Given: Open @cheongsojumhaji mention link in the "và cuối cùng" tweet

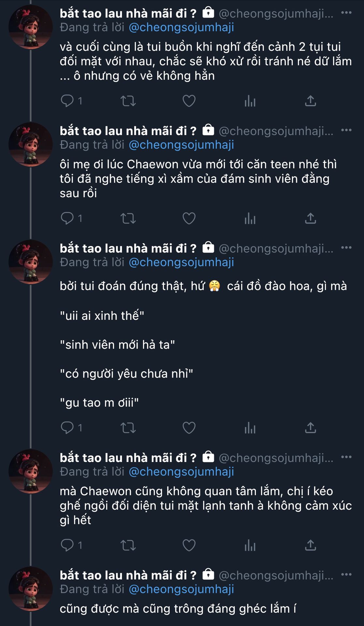Looking at the screenshot, I should tap(181, 27).
